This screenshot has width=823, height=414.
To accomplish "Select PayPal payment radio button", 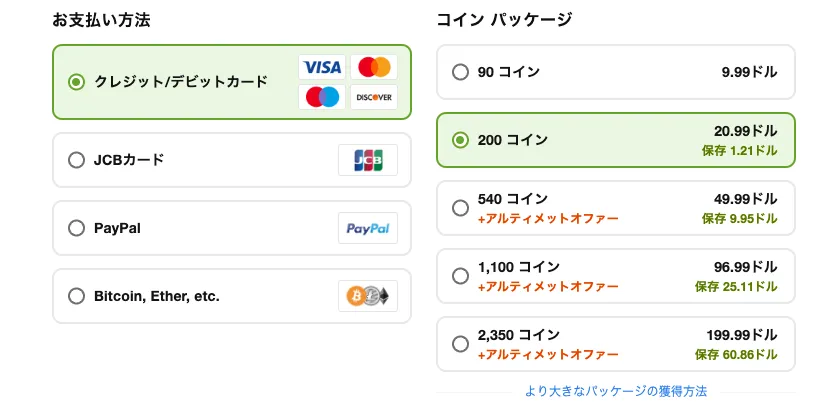I will 76,228.
